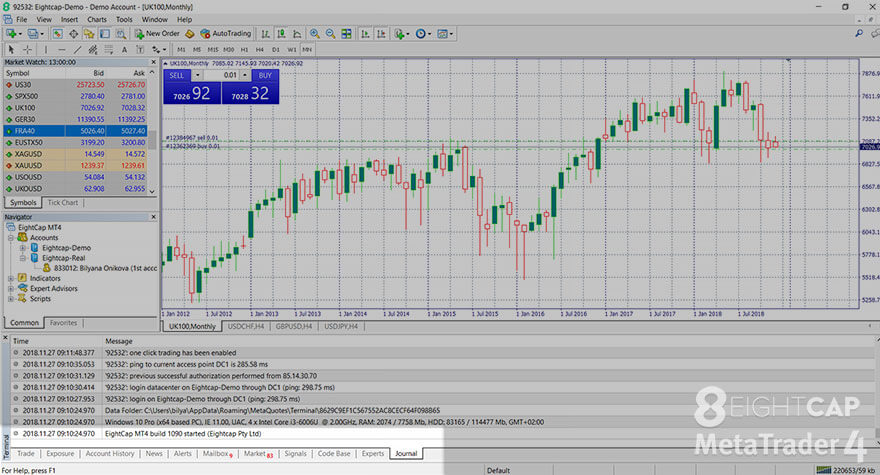Screen dimensions: 880x475
Task: Switch to Favorites tab in Navigator
Action: click(x=63, y=323)
